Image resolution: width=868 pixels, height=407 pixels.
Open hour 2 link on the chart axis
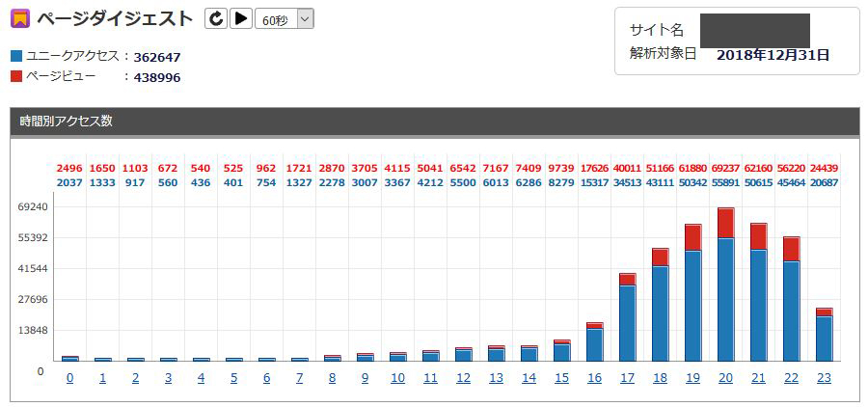pyautogui.click(x=135, y=378)
